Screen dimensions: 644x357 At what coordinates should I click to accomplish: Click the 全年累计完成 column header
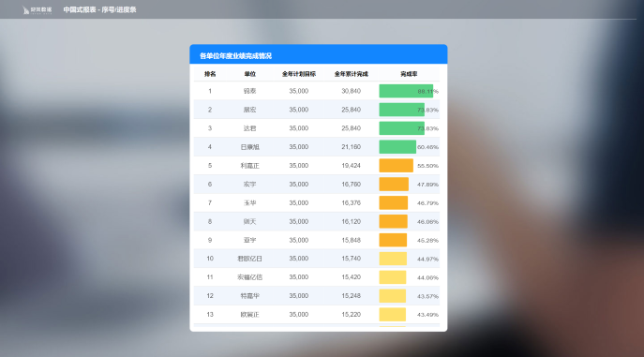(x=352, y=74)
